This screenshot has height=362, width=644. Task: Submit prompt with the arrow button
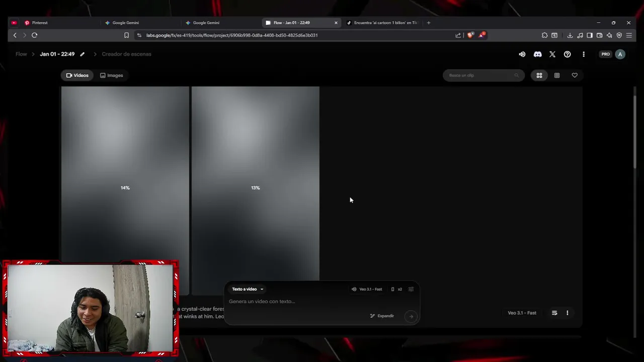point(411,316)
